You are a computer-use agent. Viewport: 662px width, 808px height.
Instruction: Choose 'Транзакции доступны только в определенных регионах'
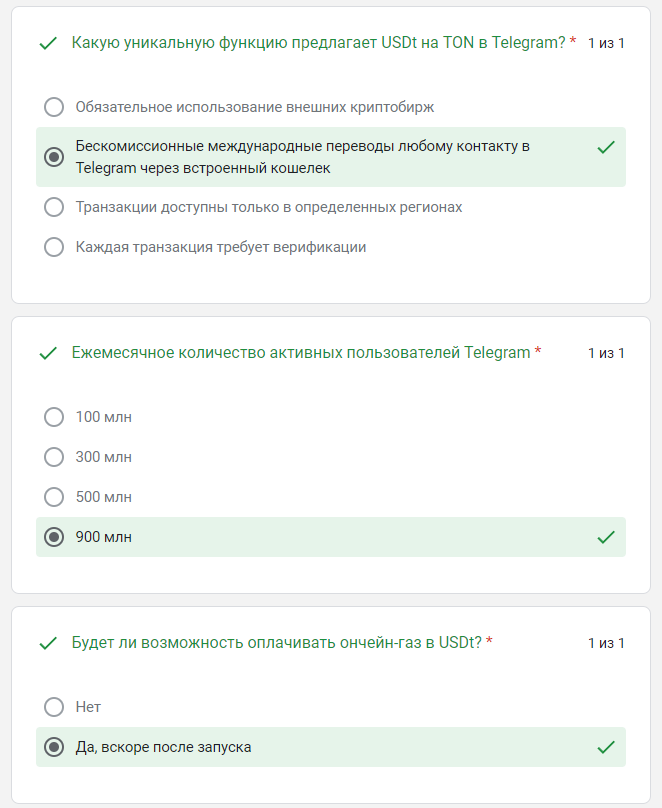pos(54,207)
